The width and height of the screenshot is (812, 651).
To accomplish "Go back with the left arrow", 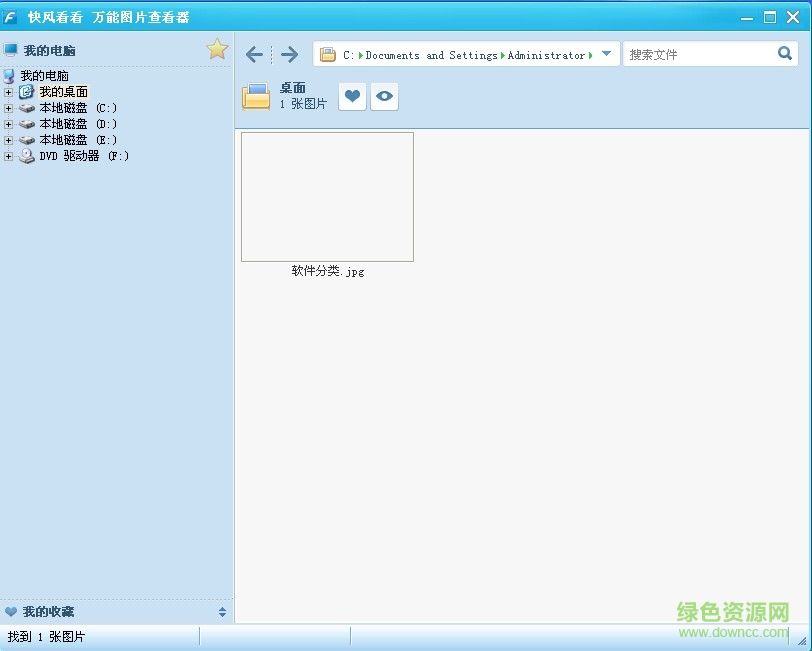I will tap(255, 55).
